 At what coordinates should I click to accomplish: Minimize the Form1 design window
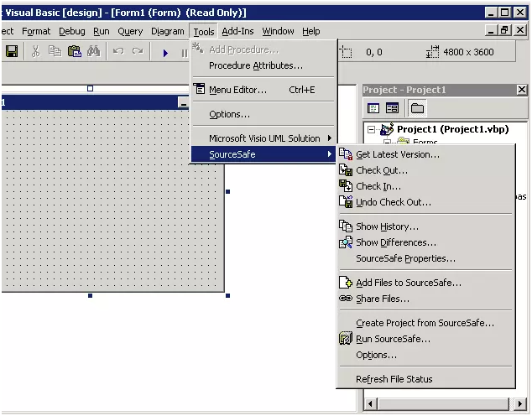pos(183,102)
